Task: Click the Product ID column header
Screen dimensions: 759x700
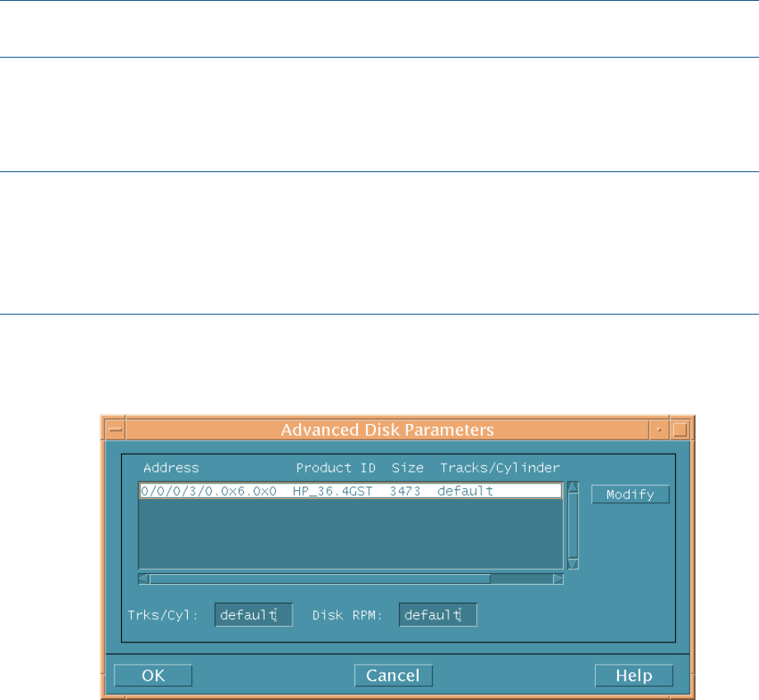Action: [x=336, y=468]
